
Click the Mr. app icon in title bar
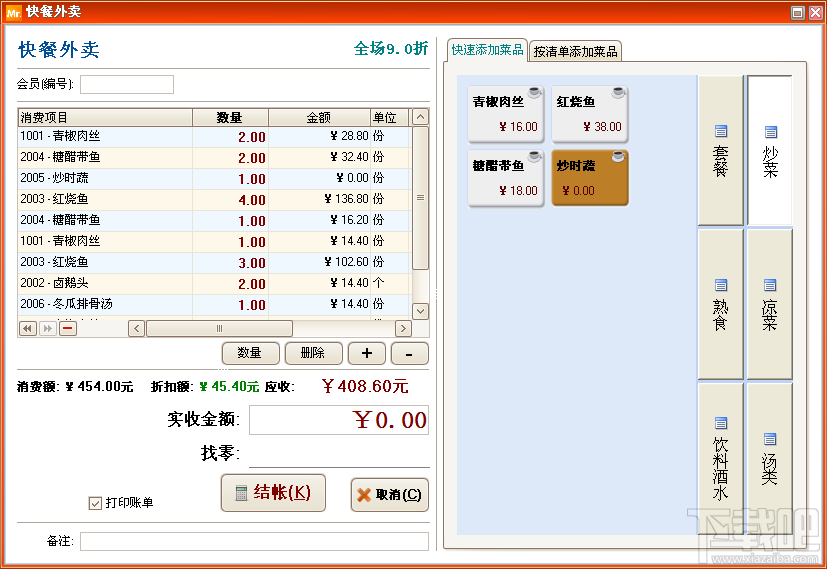[14, 12]
